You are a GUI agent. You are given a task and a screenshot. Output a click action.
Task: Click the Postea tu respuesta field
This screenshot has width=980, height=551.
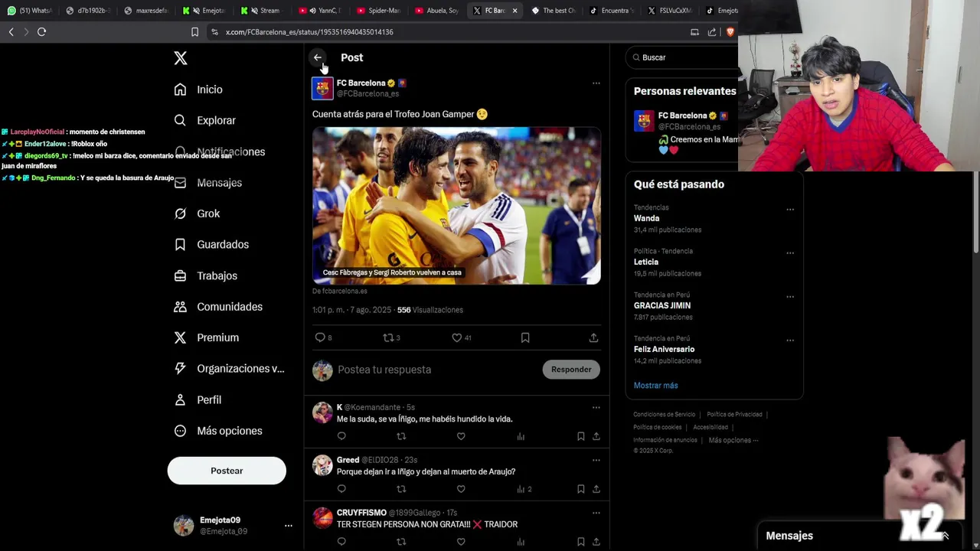click(436, 370)
